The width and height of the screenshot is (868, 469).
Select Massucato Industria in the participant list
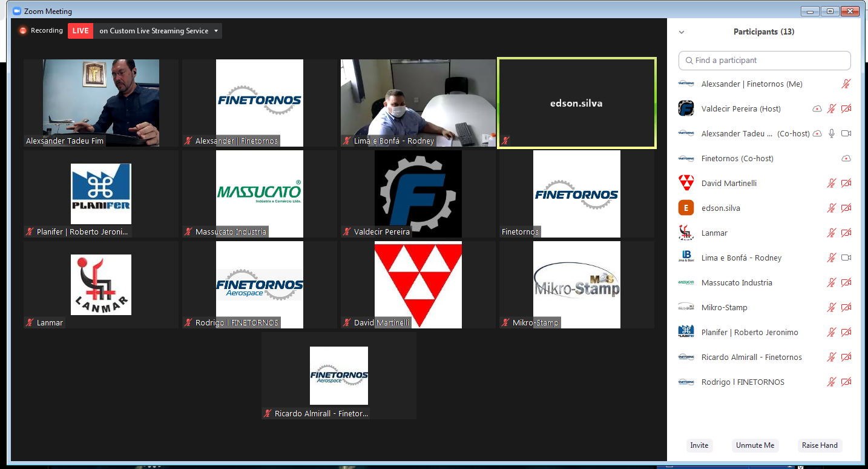click(736, 282)
